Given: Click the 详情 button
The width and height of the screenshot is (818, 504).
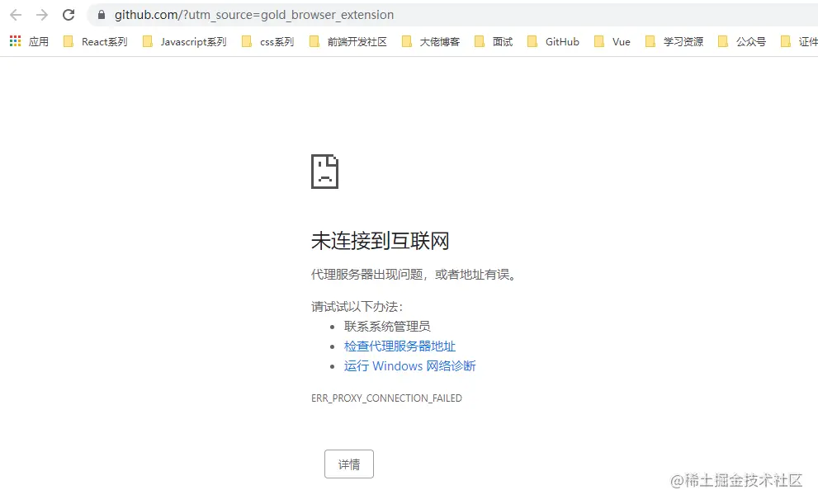Looking at the screenshot, I should pyautogui.click(x=349, y=464).
